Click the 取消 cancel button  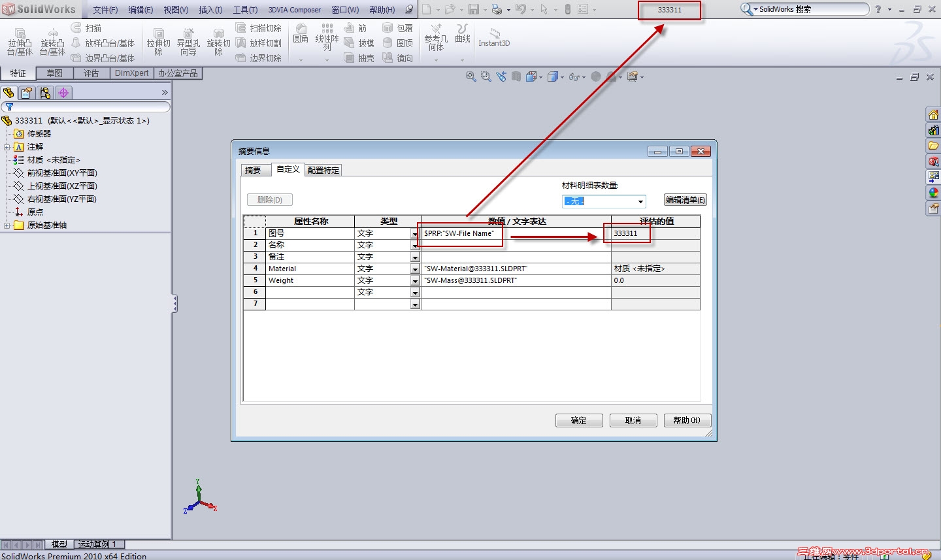(633, 420)
